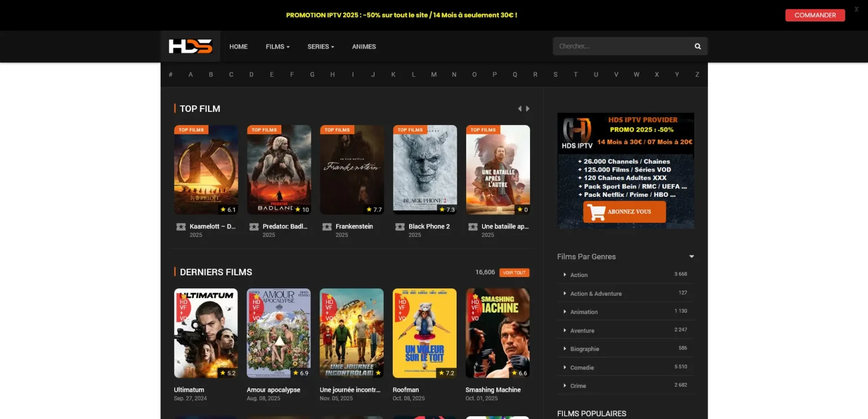
Task: Go to next Top Film slide arrow
Action: (x=528, y=109)
